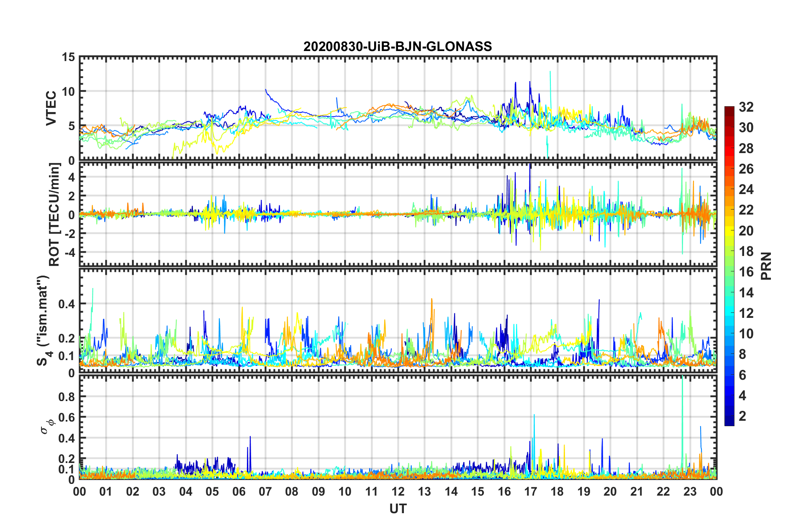The height and width of the screenshot is (532, 796).
Task: Click x-axis tick label 17
Action: coord(531,491)
